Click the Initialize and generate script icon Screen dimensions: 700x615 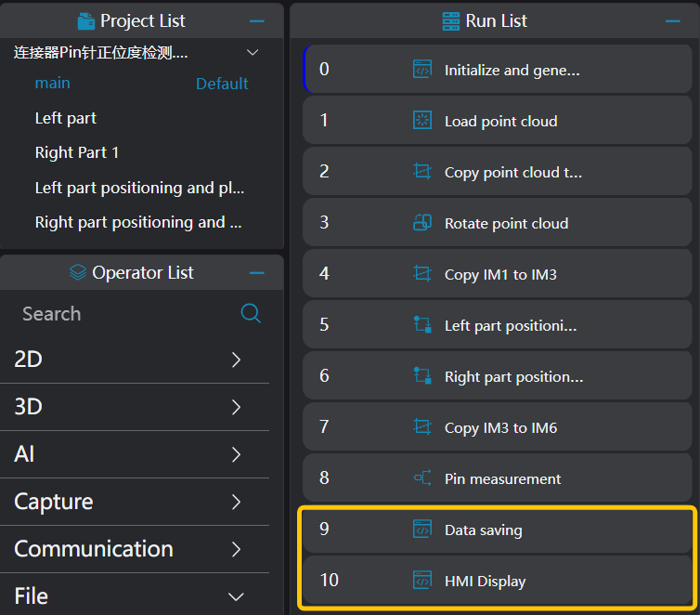click(422, 70)
